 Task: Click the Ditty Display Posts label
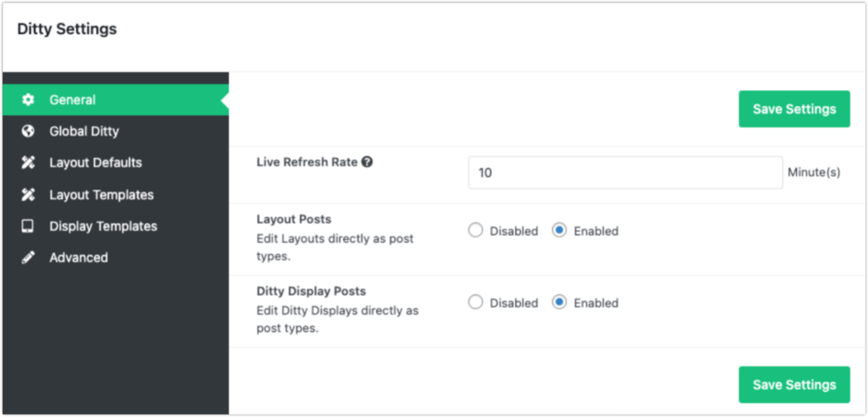tap(312, 290)
